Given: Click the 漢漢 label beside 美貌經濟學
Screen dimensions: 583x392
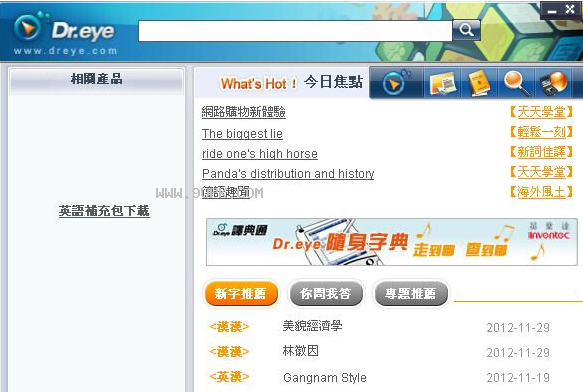Looking at the screenshot, I should tap(229, 327).
